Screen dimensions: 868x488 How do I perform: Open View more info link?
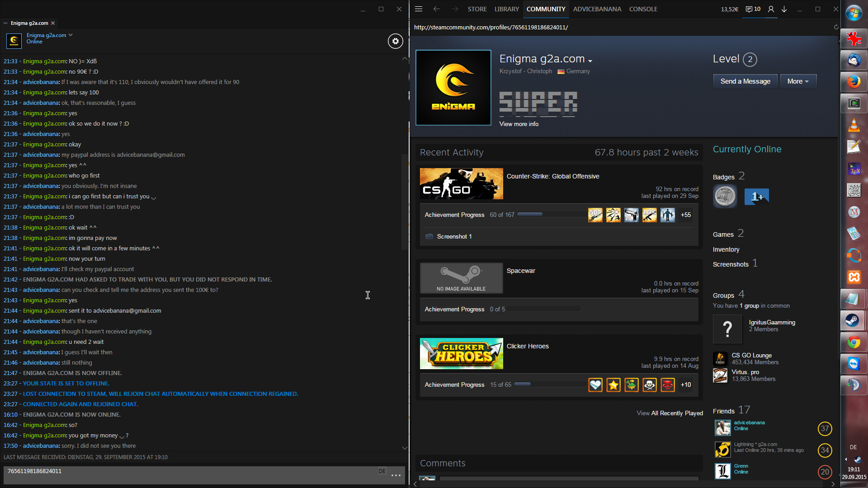click(519, 124)
